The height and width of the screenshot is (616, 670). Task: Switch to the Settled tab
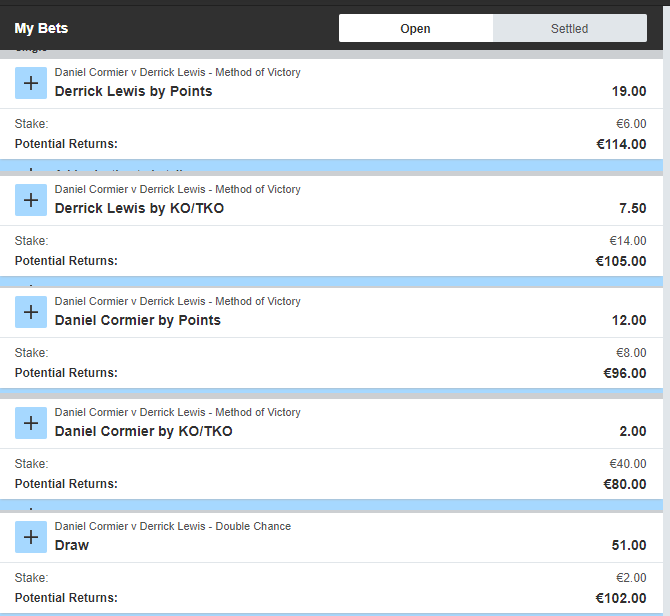point(570,28)
